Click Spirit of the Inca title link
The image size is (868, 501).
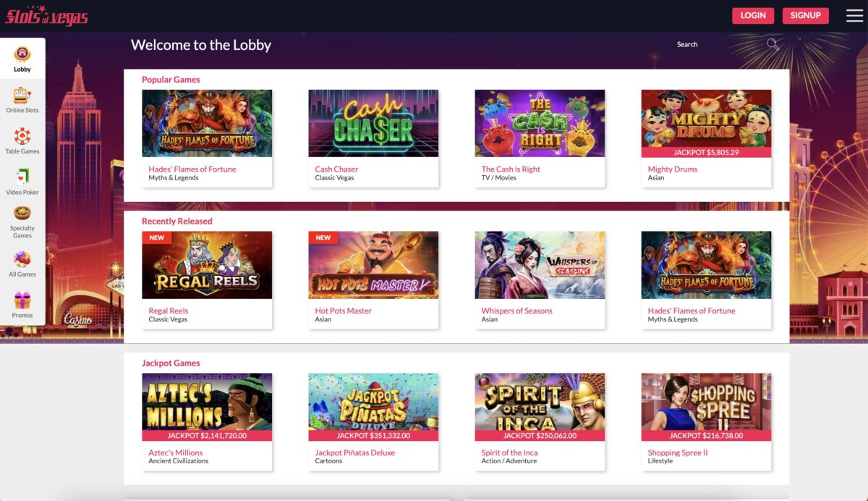pos(509,453)
